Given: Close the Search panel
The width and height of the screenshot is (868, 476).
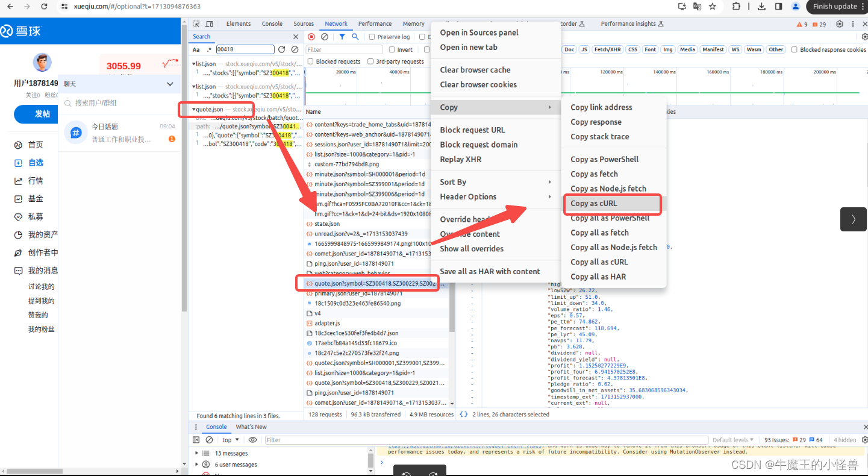Looking at the screenshot, I should (296, 37).
